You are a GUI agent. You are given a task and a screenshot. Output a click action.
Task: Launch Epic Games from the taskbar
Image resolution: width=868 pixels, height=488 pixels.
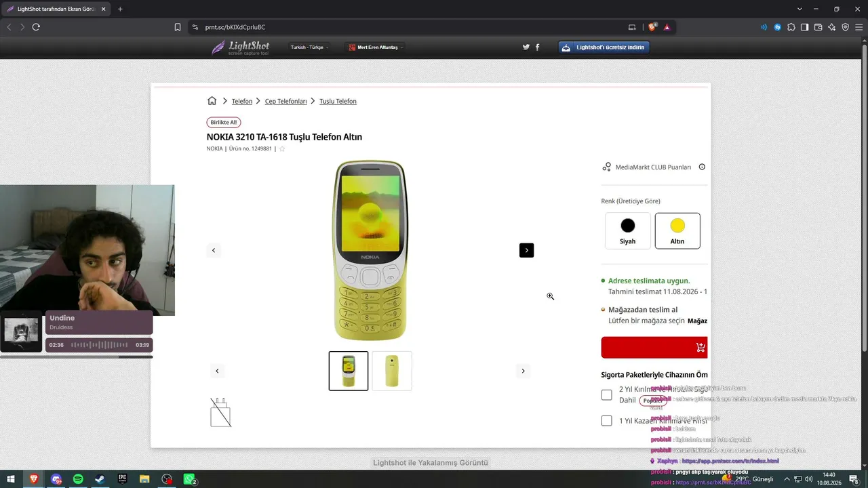[x=122, y=479]
